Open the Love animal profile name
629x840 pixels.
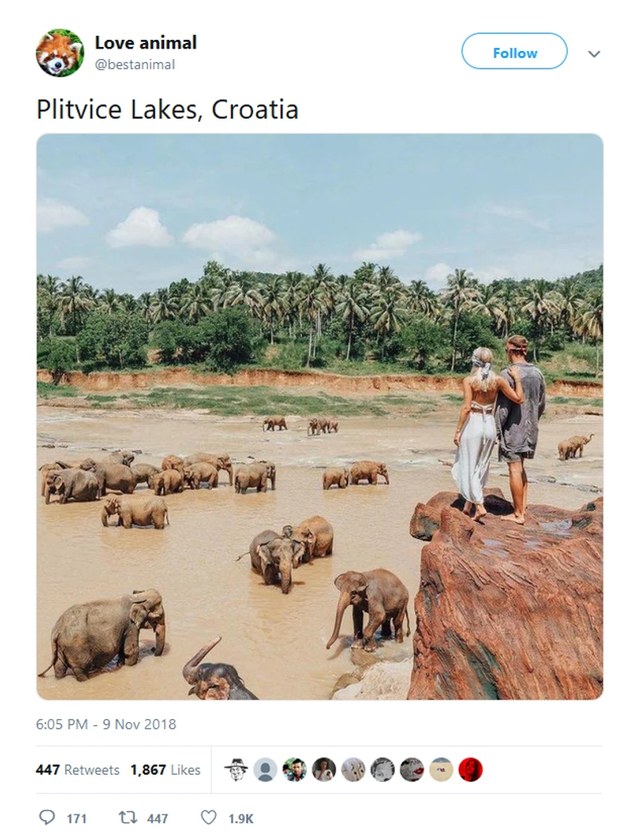click(x=146, y=42)
